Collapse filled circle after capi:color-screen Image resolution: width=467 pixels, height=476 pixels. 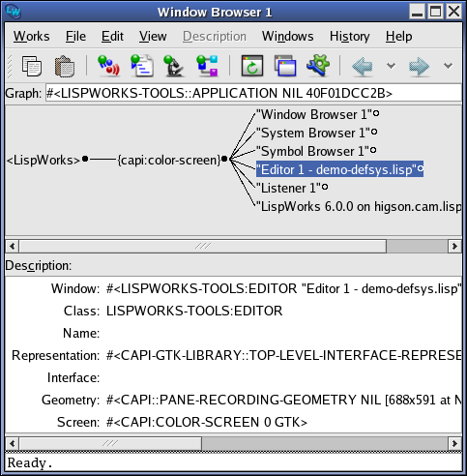point(224,159)
